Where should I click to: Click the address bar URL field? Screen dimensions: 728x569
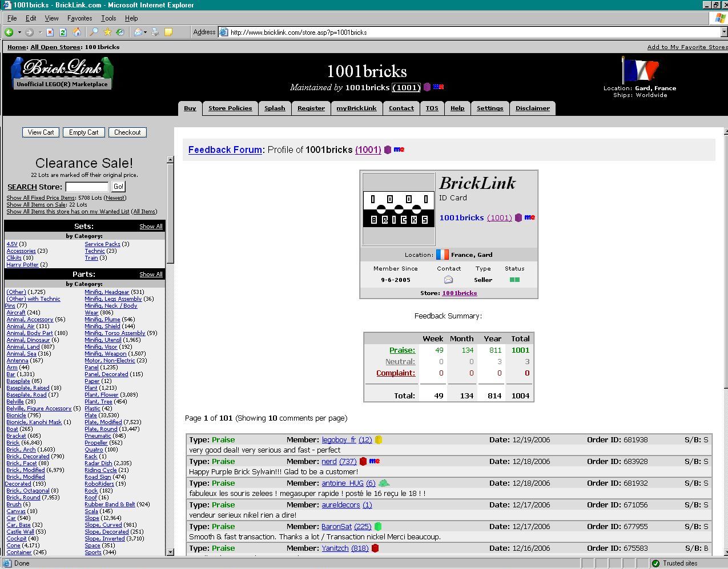(x=468, y=33)
